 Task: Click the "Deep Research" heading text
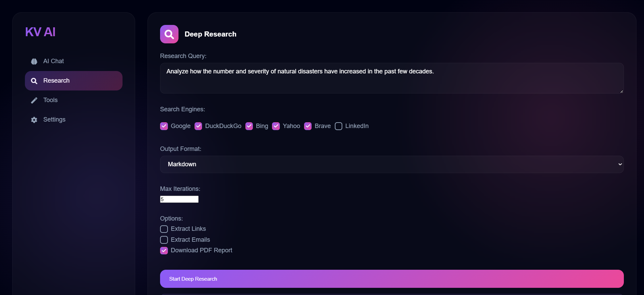click(x=210, y=34)
